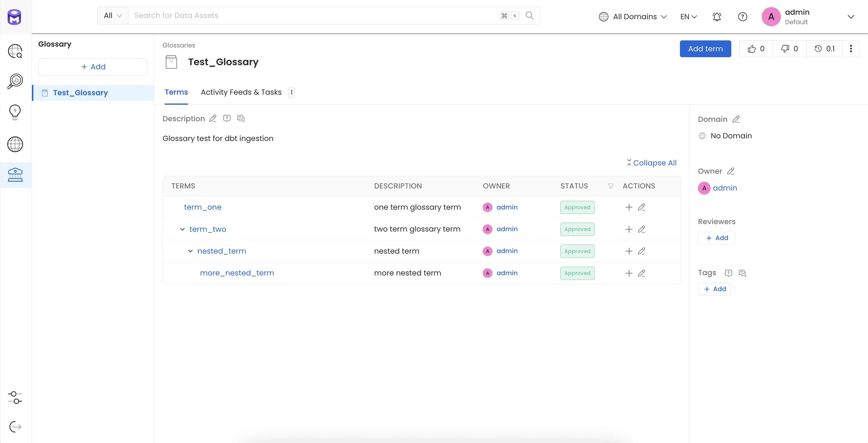The image size is (868, 443).
Task: Edit nested_term with pencil icon
Action: 642,251
